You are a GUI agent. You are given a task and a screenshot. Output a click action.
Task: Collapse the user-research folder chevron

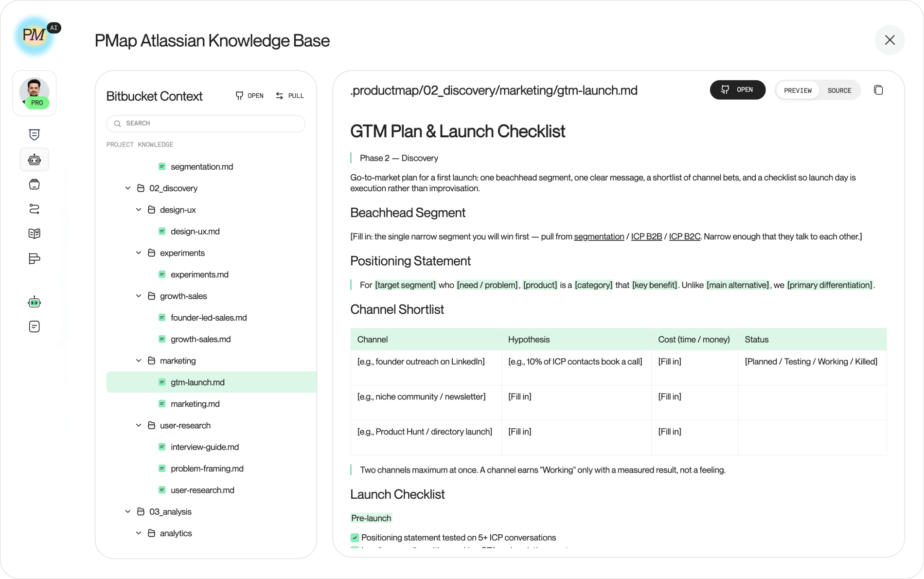click(139, 425)
